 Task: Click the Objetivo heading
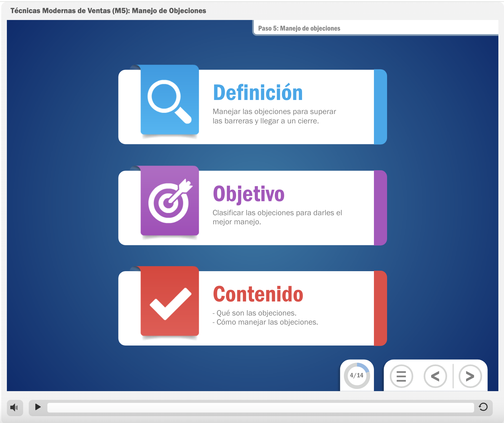249,194
